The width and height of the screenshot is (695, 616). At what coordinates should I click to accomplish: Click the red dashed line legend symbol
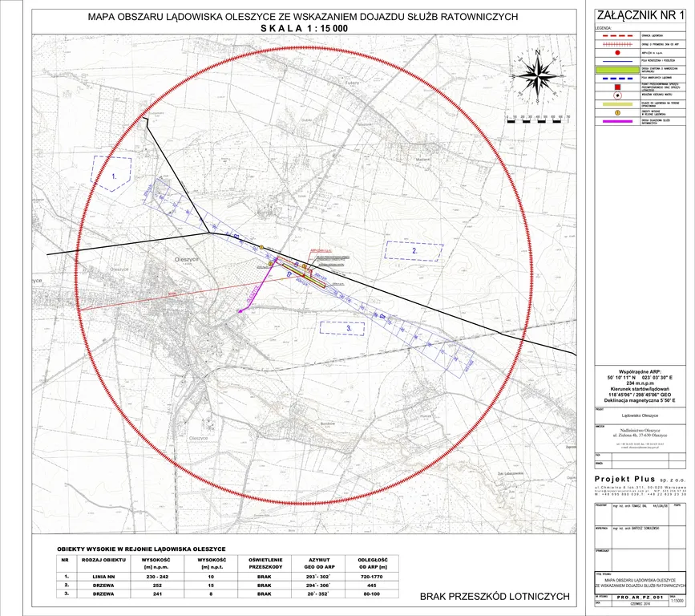tap(616, 35)
